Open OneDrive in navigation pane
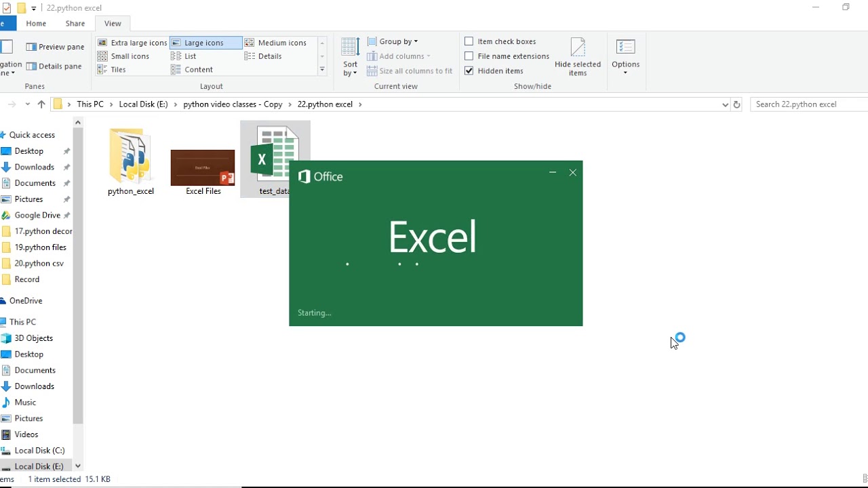This screenshot has height=488, width=868. pyautogui.click(x=26, y=301)
